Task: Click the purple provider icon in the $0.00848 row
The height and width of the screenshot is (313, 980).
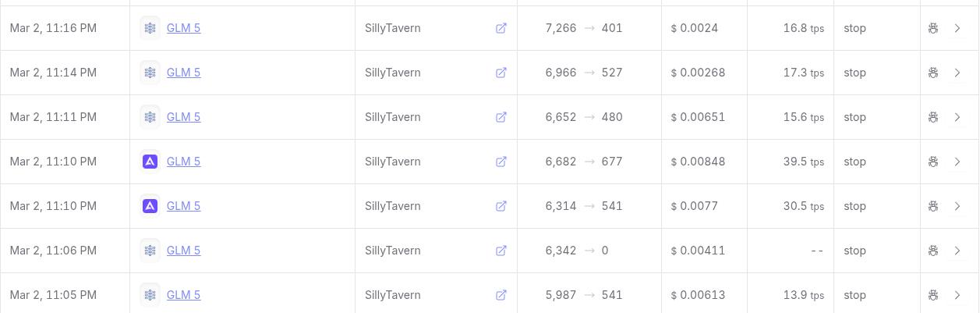Action: (150, 162)
